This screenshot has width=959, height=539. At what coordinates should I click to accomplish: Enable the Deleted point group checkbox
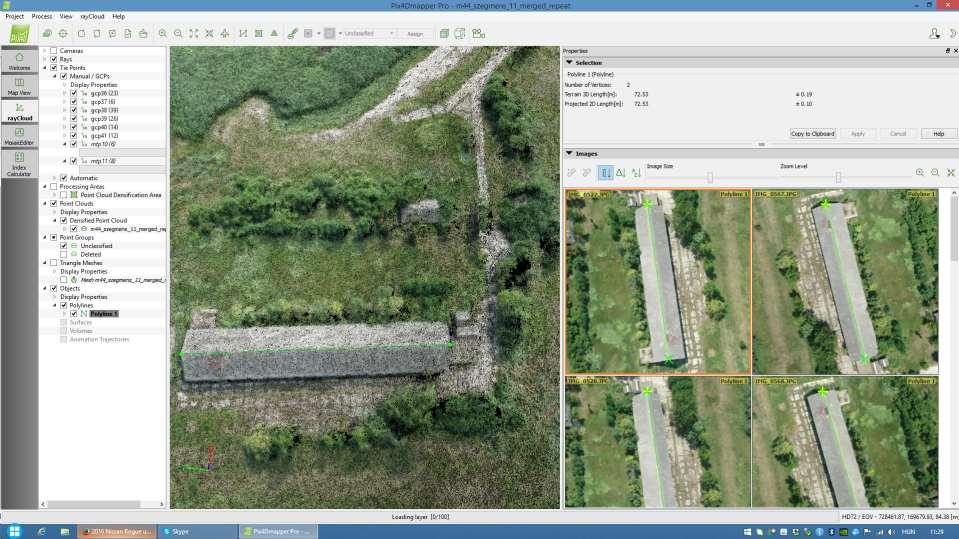64,255
